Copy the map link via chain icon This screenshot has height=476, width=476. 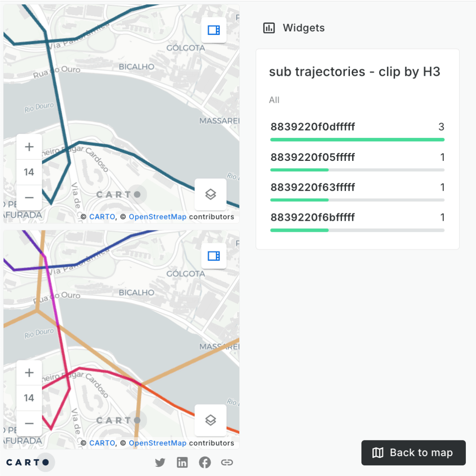coord(227,462)
